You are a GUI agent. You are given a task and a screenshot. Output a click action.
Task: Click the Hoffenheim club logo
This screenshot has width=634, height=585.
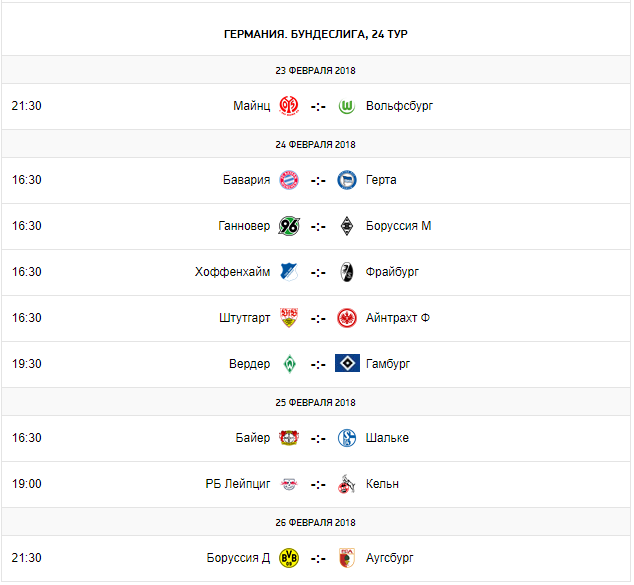[289, 272]
